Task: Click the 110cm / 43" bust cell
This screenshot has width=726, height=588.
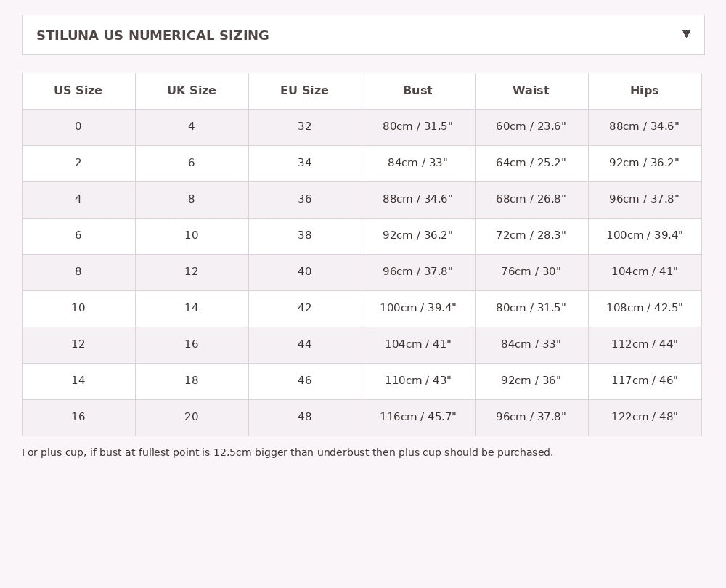Action: (417, 380)
